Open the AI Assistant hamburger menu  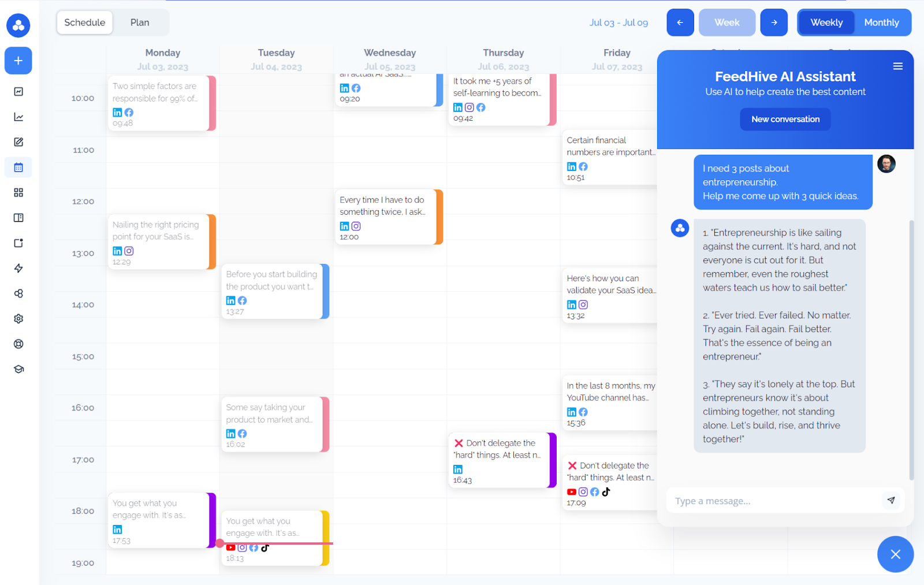pos(898,66)
